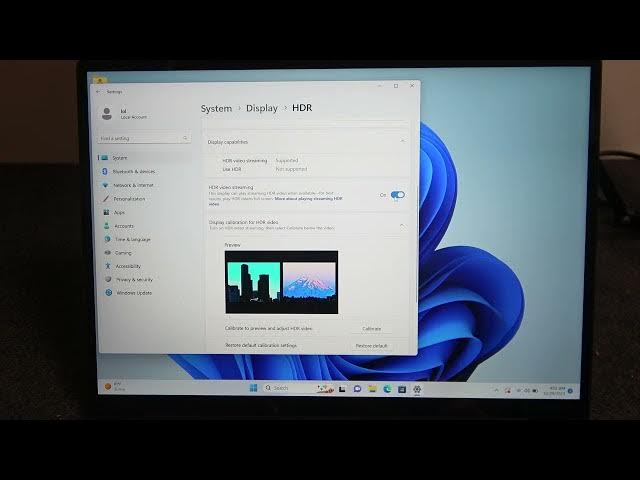Open Bluetooth & devices settings icon
Image resolution: width=640 pixels, height=480 pixels.
[105, 171]
